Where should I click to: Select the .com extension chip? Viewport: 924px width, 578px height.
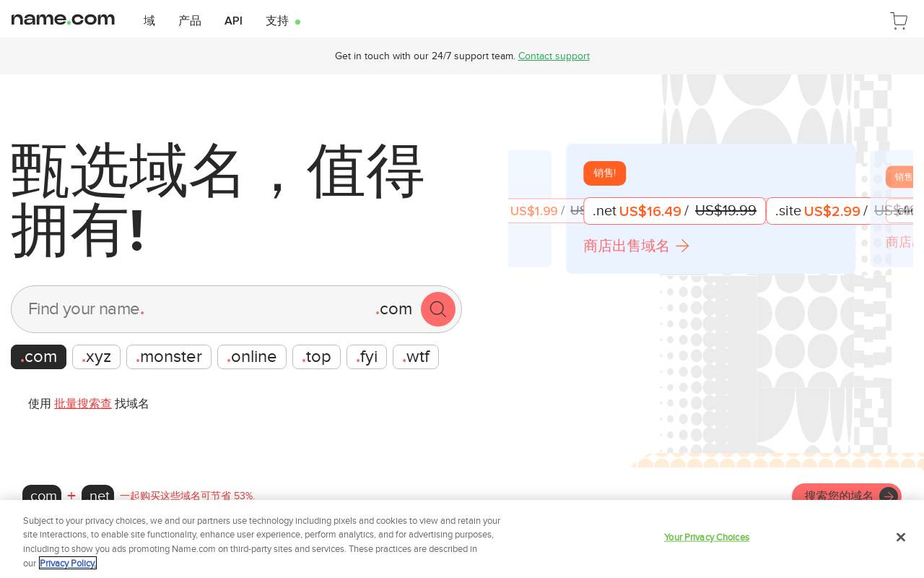pyautogui.click(x=38, y=357)
